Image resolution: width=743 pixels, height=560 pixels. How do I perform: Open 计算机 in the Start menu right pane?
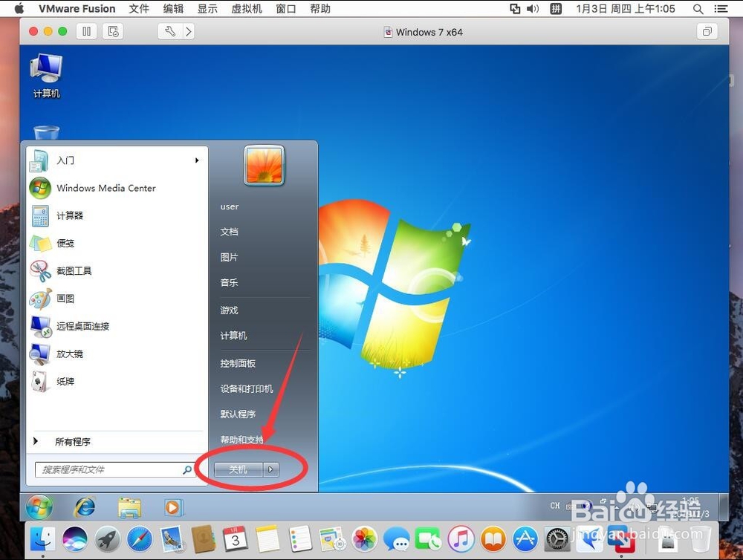pos(233,336)
